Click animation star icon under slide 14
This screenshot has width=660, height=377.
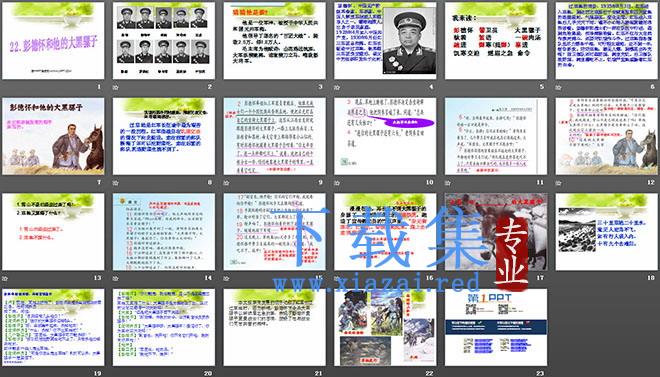115,278
